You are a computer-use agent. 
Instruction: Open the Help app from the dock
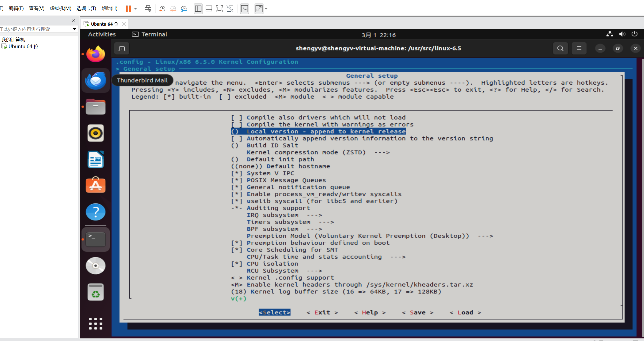(x=96, y=212)
